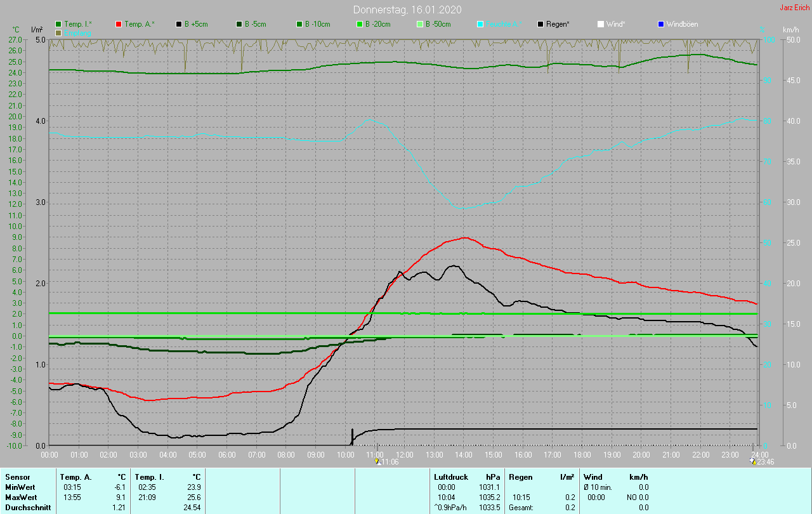Viewport: 812px width, 514px height.
Task: Click the sunrise marker icon at 11:06
Action: (x=378, y=462)
